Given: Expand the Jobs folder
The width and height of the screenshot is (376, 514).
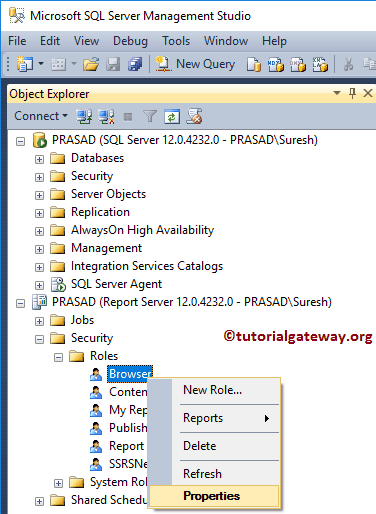Looking at the screenshot, I should [x=39, y=321].
